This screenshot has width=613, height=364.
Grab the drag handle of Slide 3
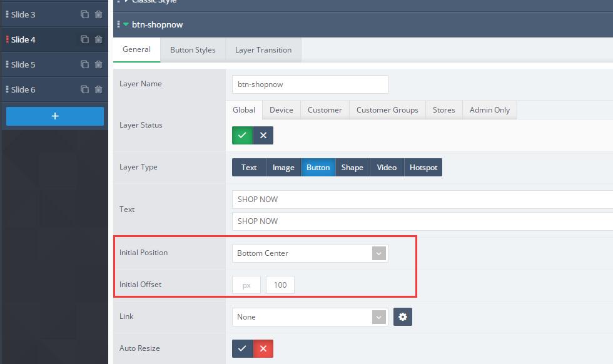(7, 14)
